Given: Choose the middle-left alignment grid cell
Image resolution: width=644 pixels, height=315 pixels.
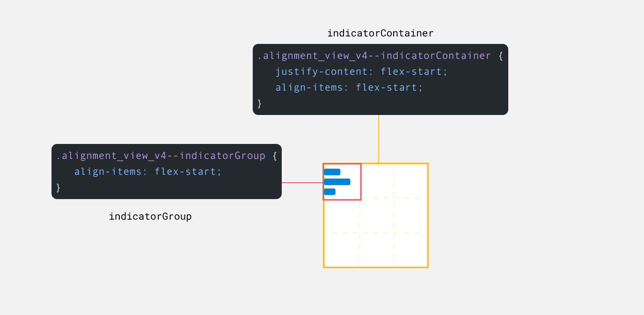Looking at the screenshot, I should (342, 216).
